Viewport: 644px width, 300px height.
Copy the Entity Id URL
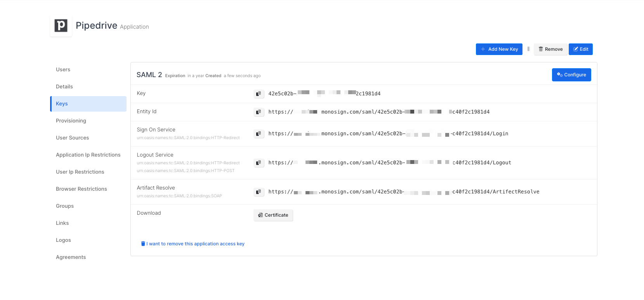click(x=259, y=112)
